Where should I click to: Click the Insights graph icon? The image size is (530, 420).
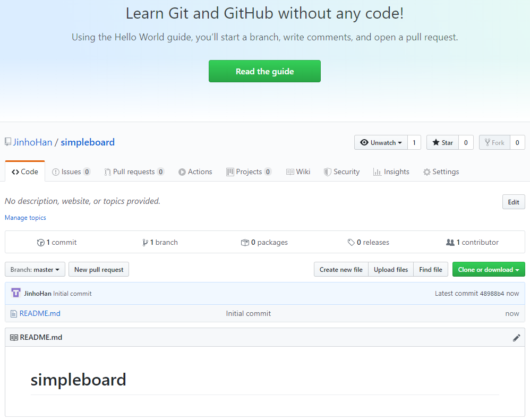(377, 172)
